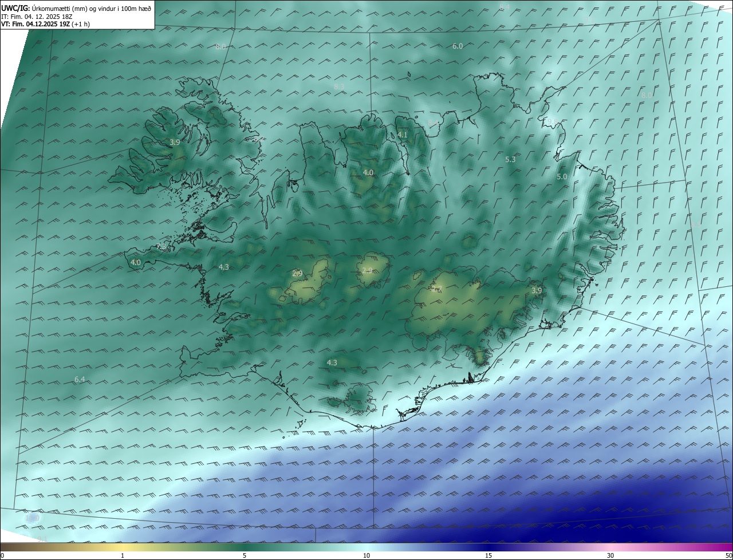Click the 1 tick on the colour scale

coord(123,555)
